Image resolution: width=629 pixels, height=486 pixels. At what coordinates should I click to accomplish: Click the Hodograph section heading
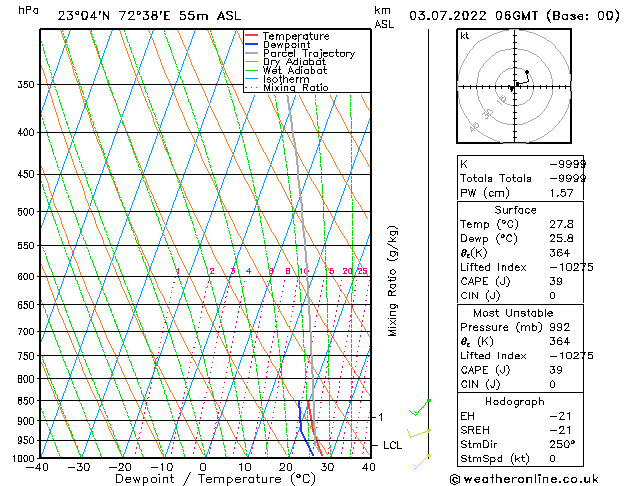pos(515,402)
